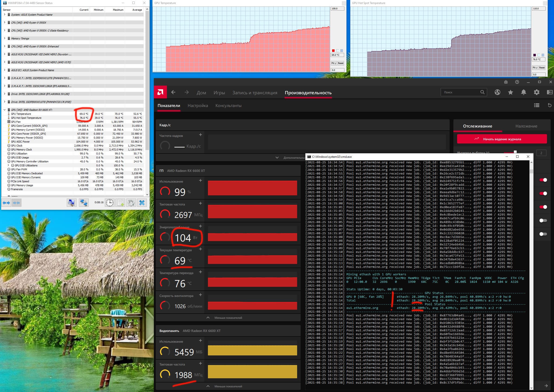The width and height of the screenshot is (554, 392).
Task: Click HWiNFO reset clock icon
Action: pos(110,203)
